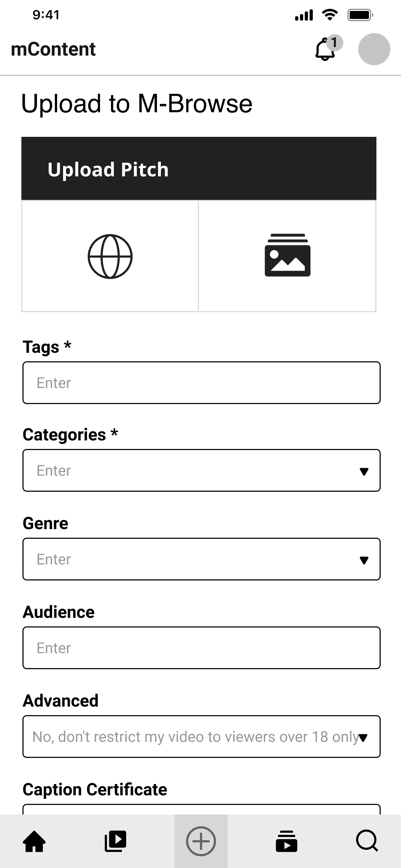This screenshot has width=401, height=868.
Task: Open the Advanced age restriction dropdown
Action: [x=202, y=737]
